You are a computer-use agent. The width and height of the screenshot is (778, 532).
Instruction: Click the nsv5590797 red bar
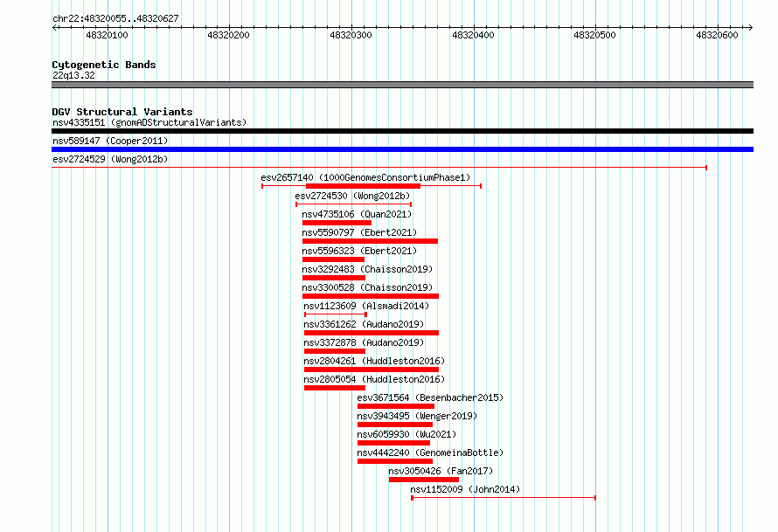(370, 241)
